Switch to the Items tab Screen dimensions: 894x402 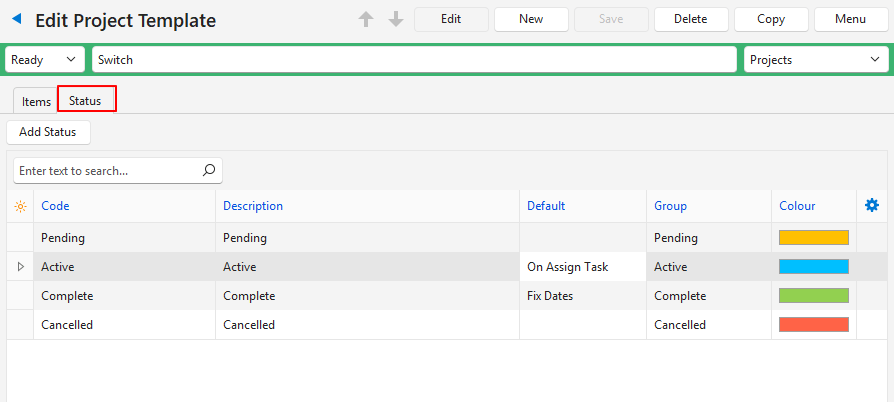(36, 101)
